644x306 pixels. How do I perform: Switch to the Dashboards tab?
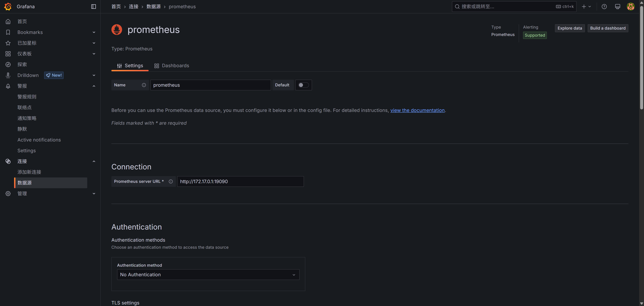tap(171, 66)
